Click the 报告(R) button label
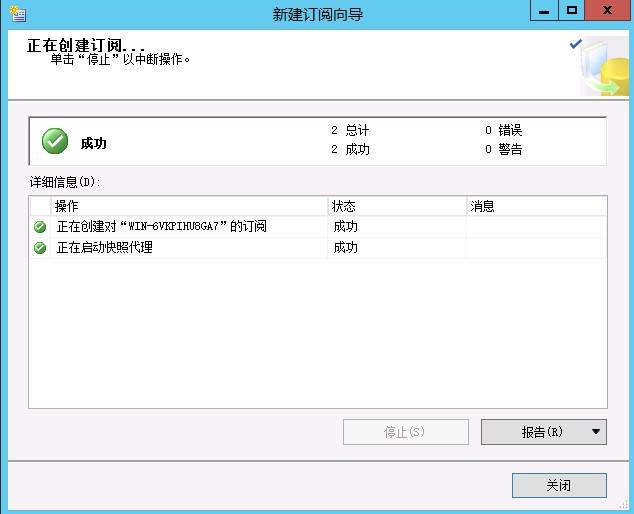 533,432
